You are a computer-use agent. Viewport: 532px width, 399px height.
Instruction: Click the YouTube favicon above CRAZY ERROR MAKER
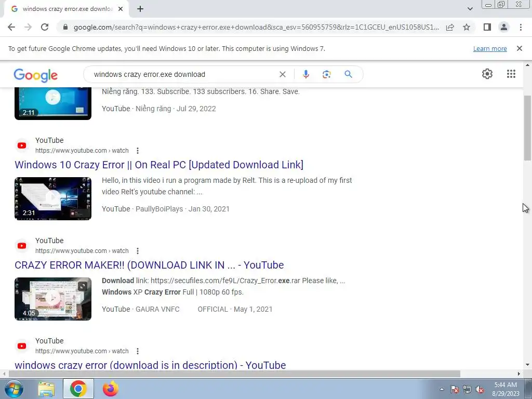point(22,246)
